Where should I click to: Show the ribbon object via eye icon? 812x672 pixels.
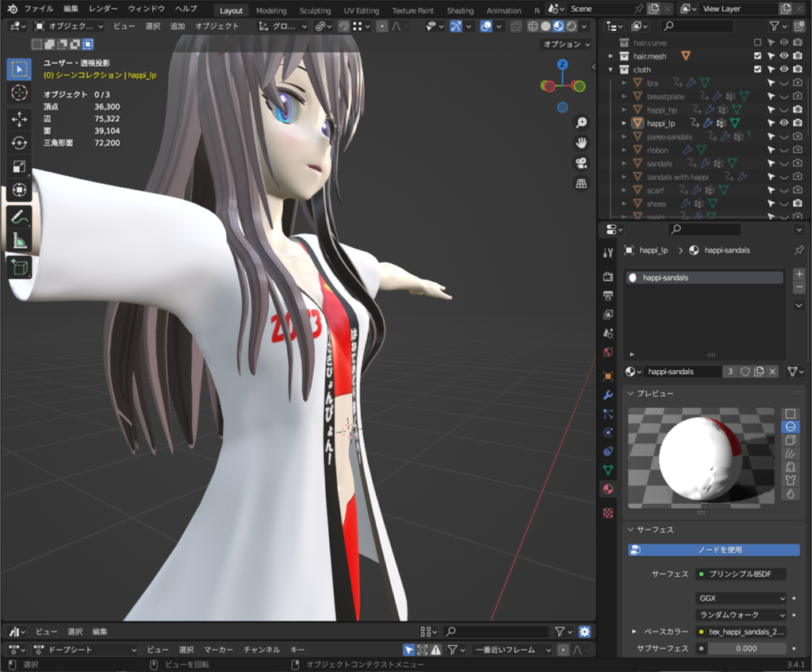coord(784,150)
